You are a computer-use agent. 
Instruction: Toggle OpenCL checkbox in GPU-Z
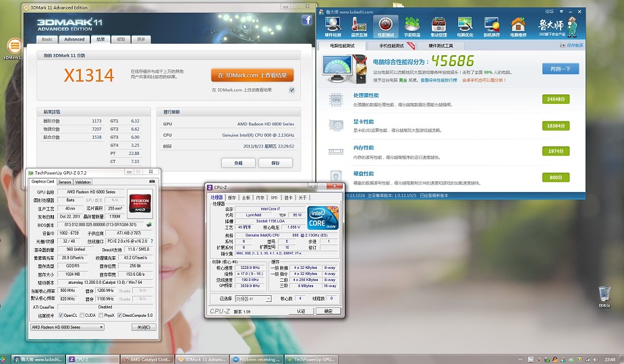tap(61, 315)
